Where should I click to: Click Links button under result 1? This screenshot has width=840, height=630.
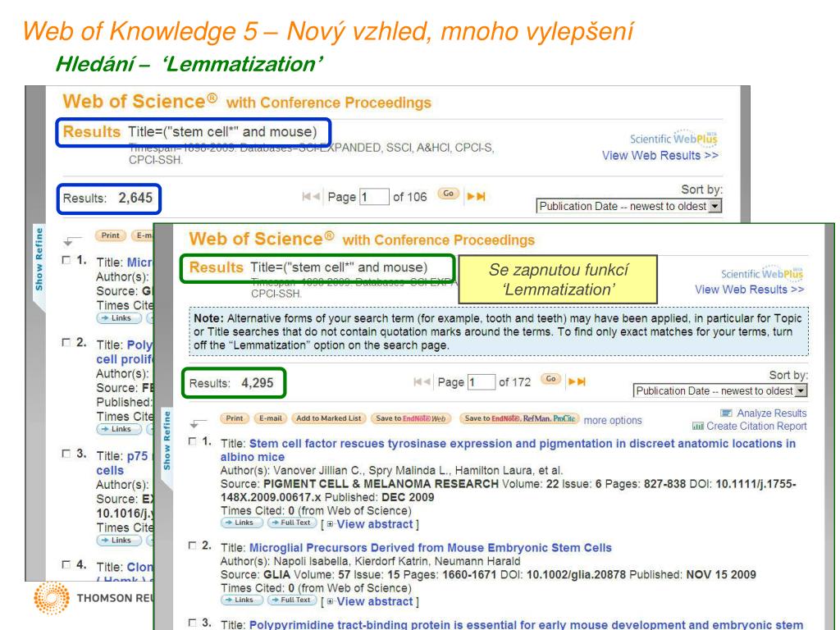click(242, 523)
